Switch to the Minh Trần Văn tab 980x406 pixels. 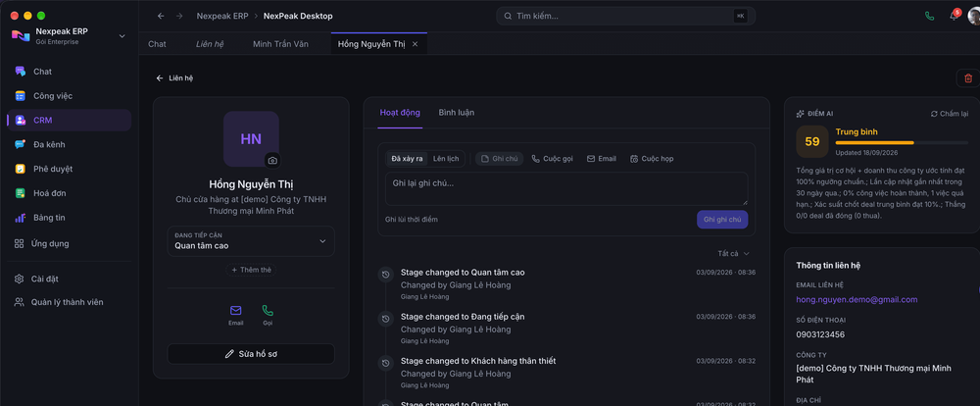[280, 44]
